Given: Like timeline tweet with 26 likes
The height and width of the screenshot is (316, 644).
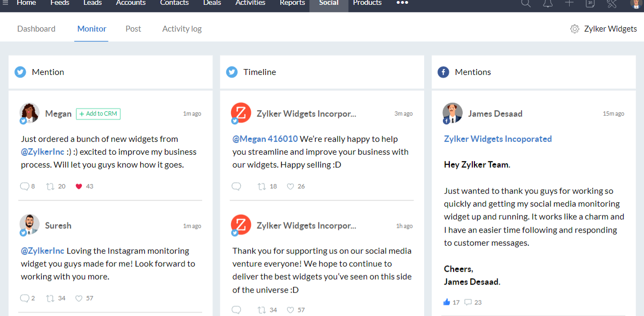Looking at the screenshot, I should [290, 186].
